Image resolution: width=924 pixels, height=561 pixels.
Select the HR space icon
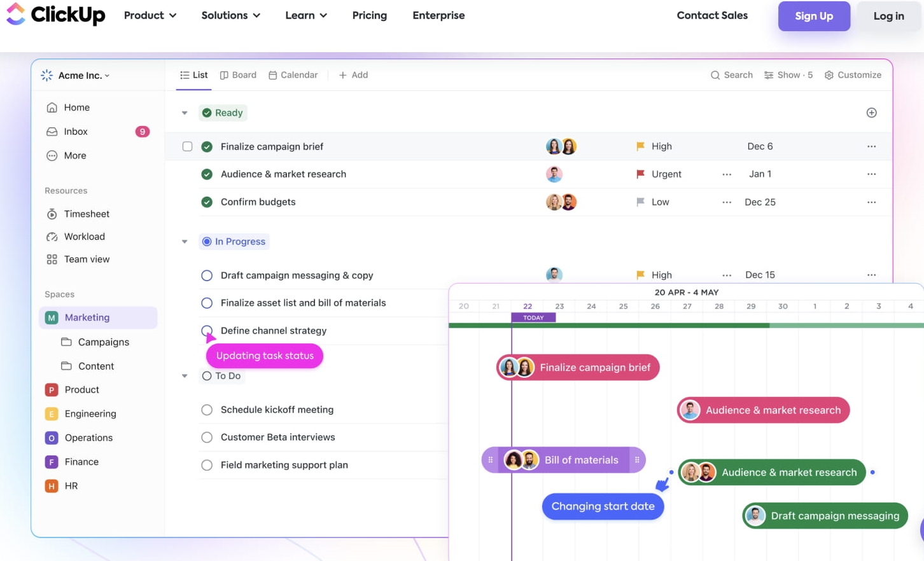pos(52,487)
